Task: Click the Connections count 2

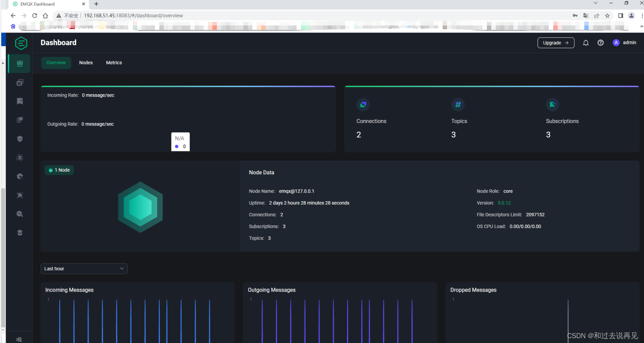Action: [359, 135]
